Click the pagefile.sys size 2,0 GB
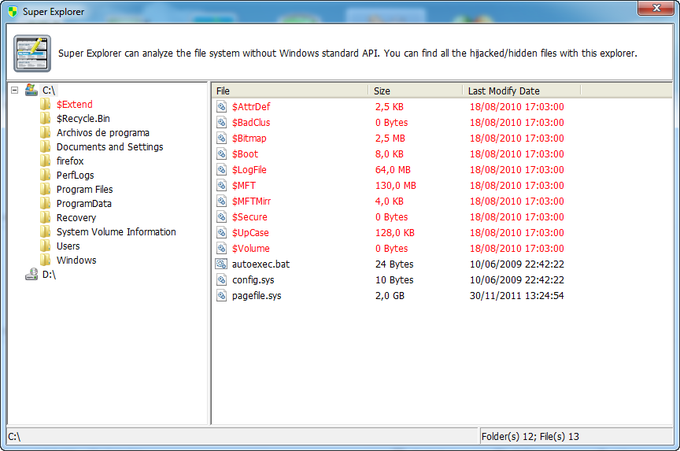 (x=390, y=296)
